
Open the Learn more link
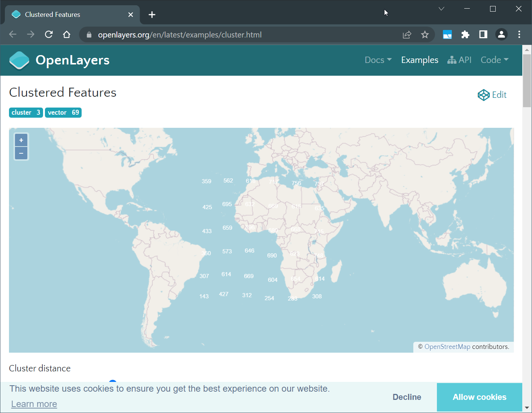pyautogui.click(x=34, y=404)
